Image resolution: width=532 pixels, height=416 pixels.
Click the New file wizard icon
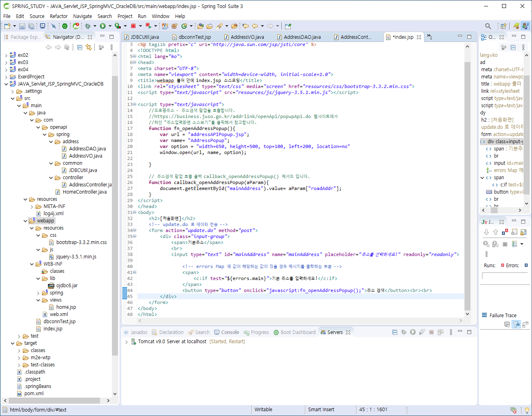click(7, 26)
